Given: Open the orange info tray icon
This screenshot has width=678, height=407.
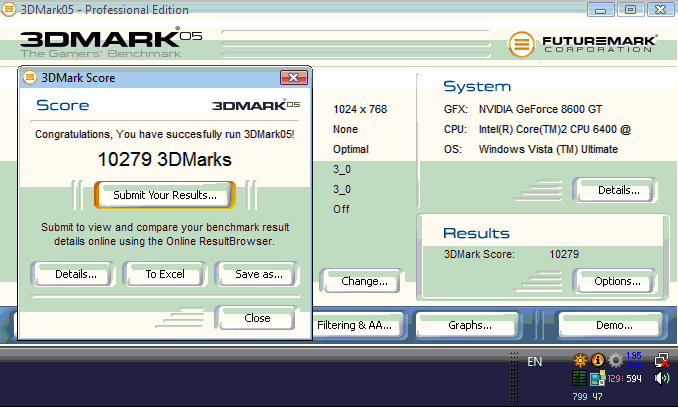Looking at the screenshot, I should pyautogui.click(x=597, y=360).
